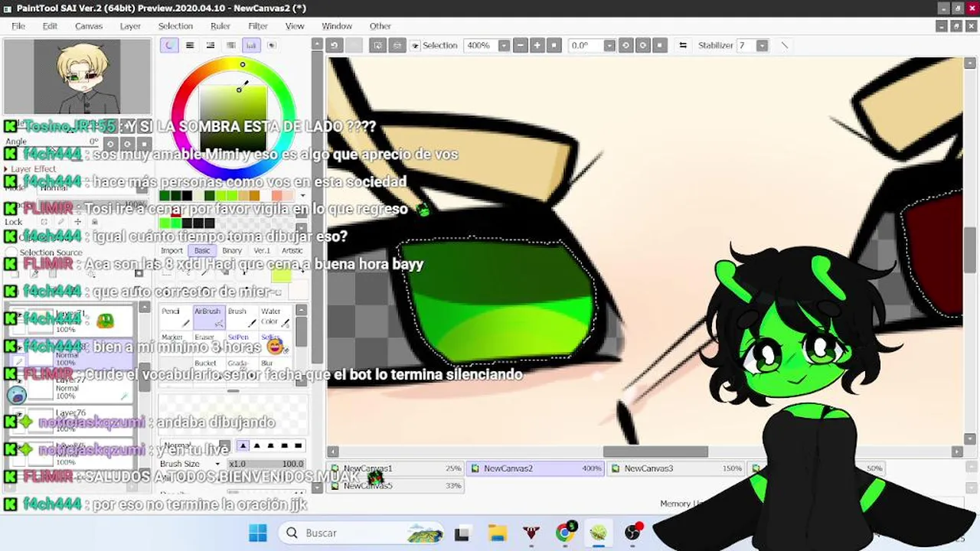Toggle the HSV slider panel
This screenshot has width=980, height=551.
pos(211,45)
